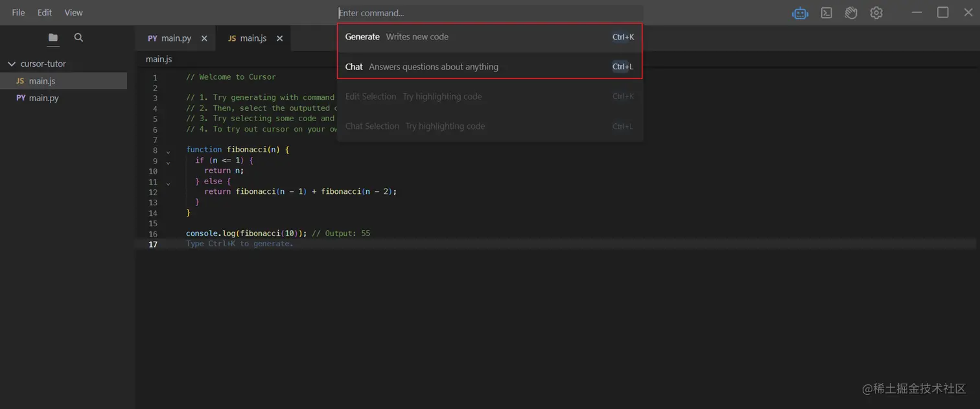Select main.js in the file tree
The image size is (980, 409).
click(x=64, y=81)
